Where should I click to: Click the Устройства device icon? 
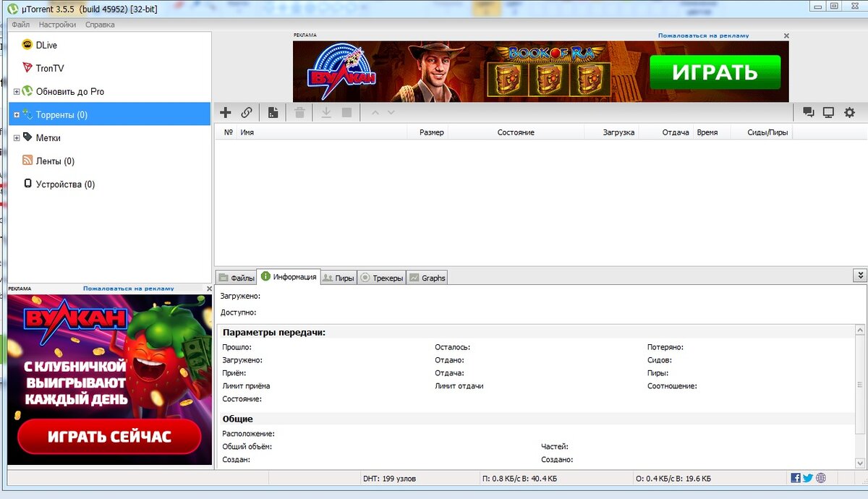tap(27, 184)
